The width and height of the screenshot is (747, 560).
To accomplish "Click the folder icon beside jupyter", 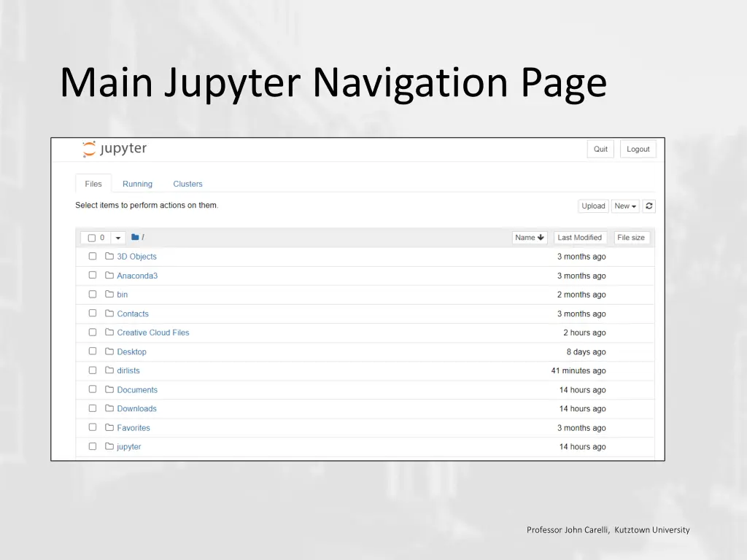I will pyautogui.click(x=109, y=447).
